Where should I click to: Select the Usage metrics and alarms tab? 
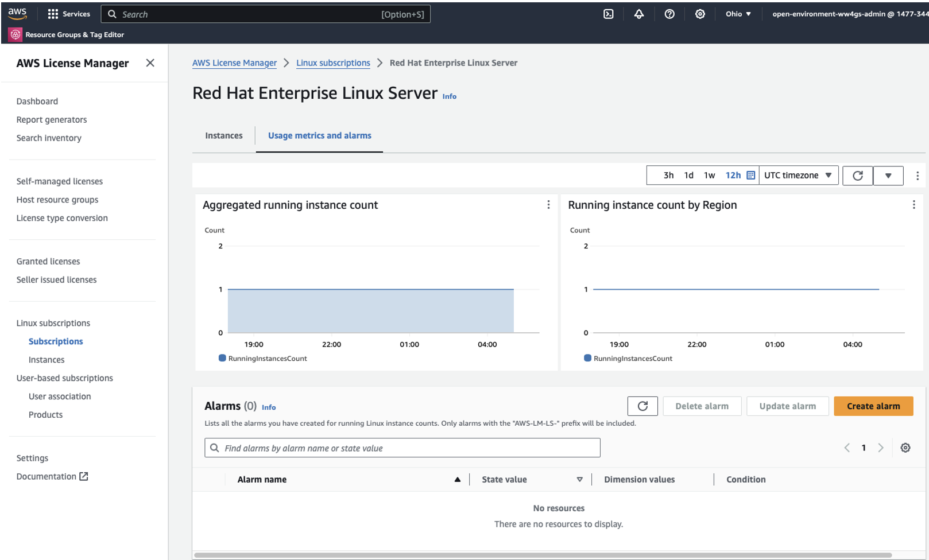(x=320, y=135)
